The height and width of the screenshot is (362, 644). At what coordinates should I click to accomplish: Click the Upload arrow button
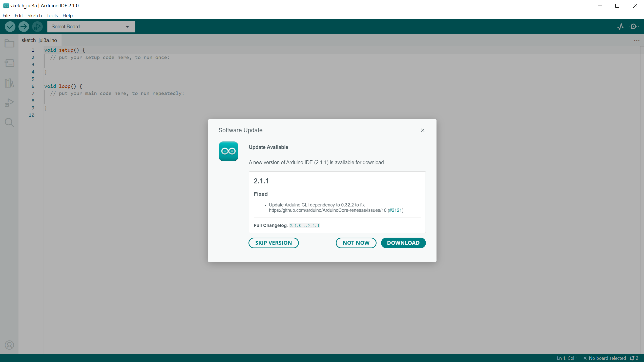(x=24, y=27)
